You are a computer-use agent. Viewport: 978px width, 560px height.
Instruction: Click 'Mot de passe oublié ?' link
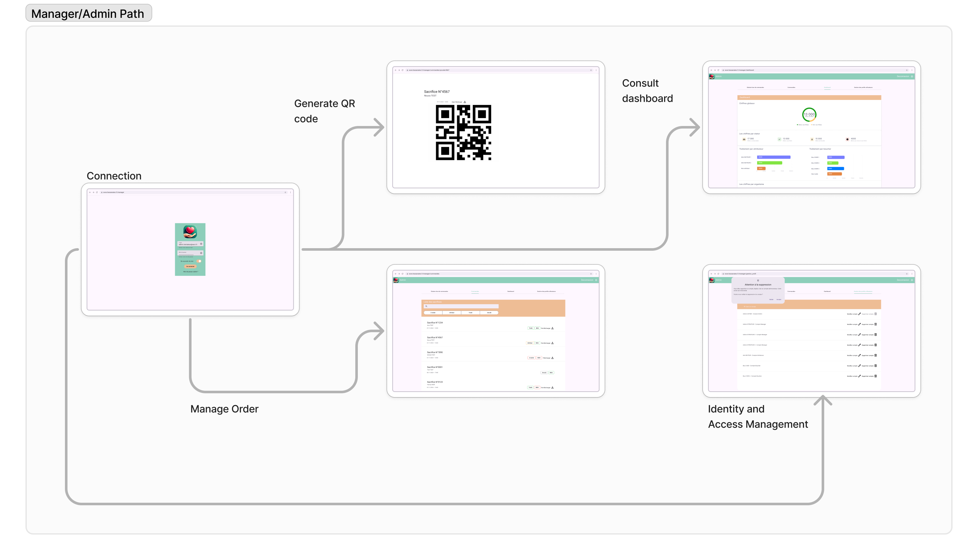pos(190,271)
